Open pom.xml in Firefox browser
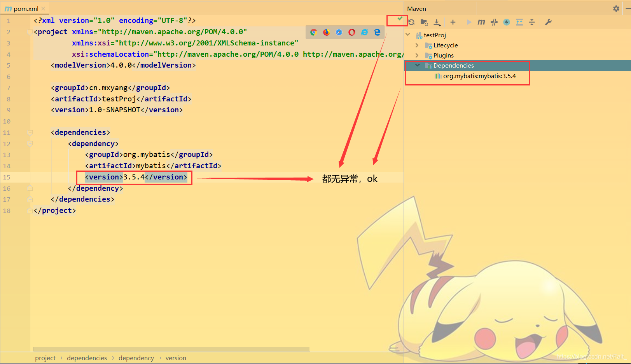 pyautogui.click(x=327, y=32)
